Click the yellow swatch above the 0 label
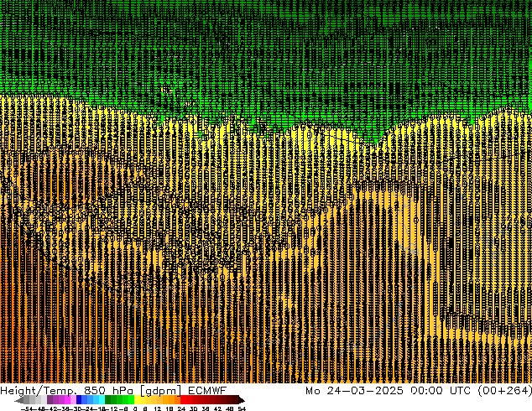532x411 pixels. (x=137, y=399)
